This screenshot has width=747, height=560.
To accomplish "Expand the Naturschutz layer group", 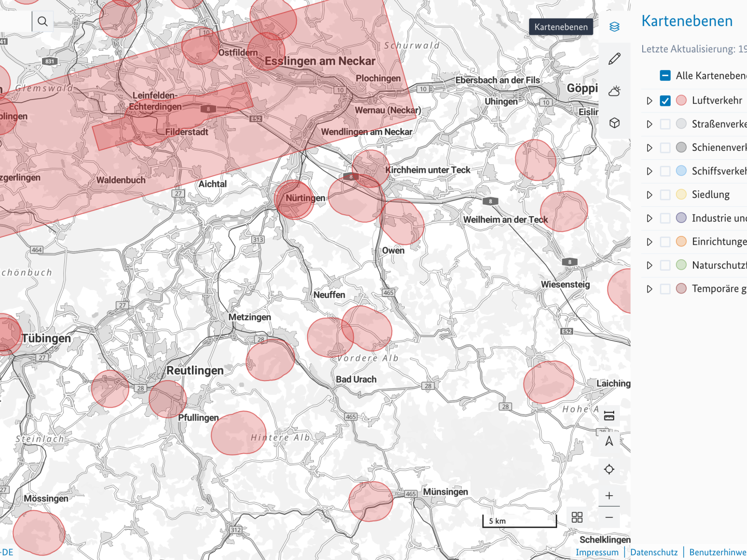I will (649, 265).
